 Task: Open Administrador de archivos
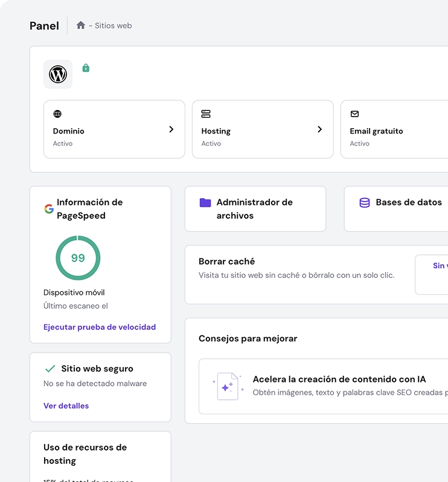(x=255, y=209)
